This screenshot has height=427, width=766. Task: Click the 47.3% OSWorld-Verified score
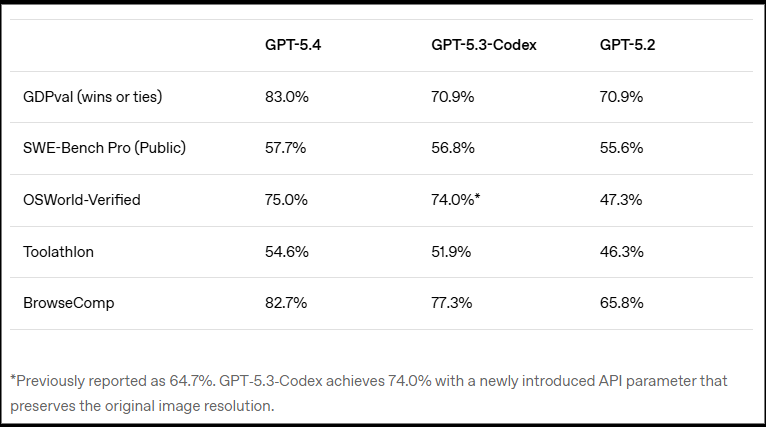coord(620,200)
